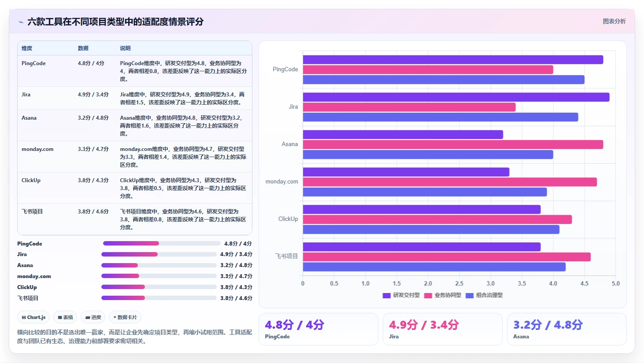Click the ClickUp label on the chart axis
Image resolution: width=644 pixels, height=363 pixels.
click(x=288, y=219)
